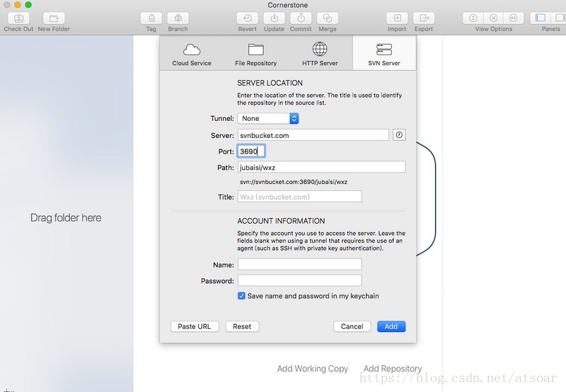Click the Import toolbar icon
Viewport: 566px width, 392px height.
(x=397, y=18)
